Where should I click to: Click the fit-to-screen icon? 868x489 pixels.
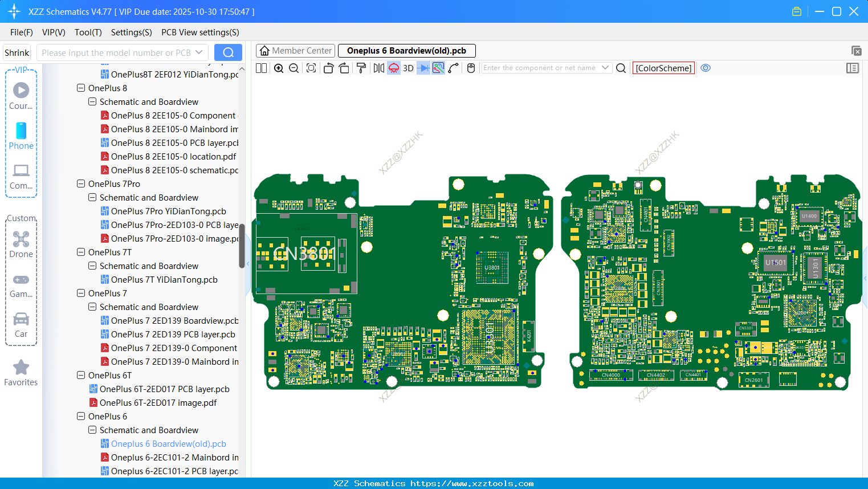[311, 68]
